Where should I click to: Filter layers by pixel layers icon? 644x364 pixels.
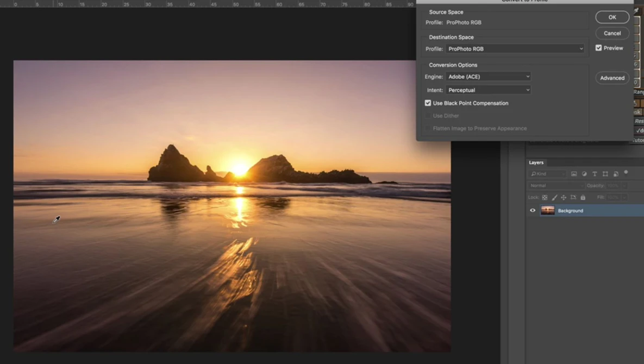coord(574,174)
